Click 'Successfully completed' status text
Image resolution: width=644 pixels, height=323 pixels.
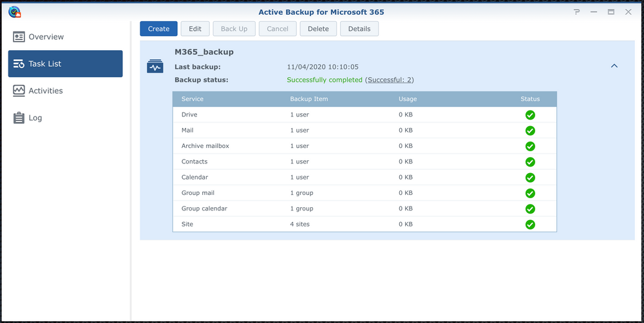pyautogui.click(x=325, y=80)
